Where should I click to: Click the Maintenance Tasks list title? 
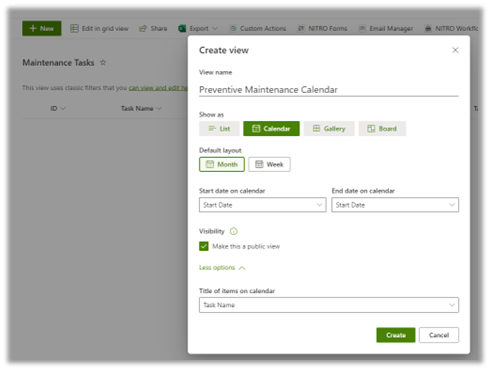(x=58, y=63)
